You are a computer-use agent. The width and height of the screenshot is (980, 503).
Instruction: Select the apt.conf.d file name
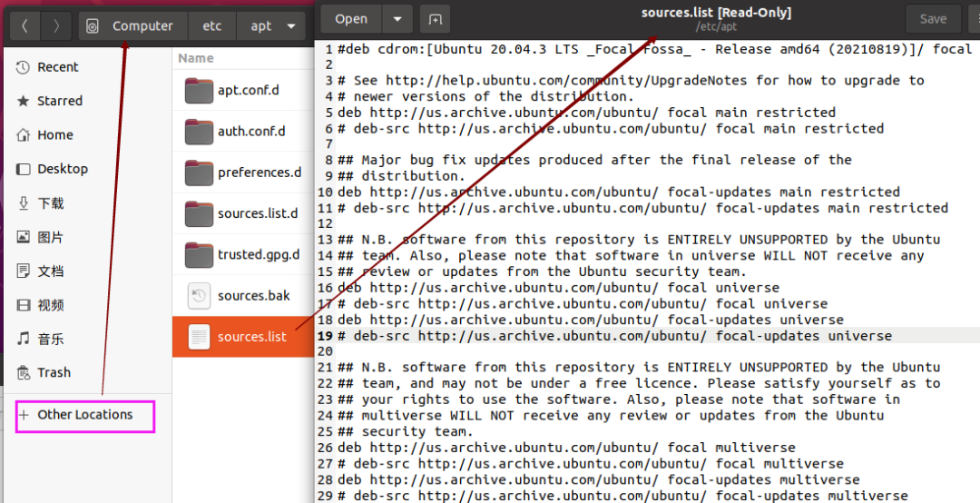tap(248, 90)
